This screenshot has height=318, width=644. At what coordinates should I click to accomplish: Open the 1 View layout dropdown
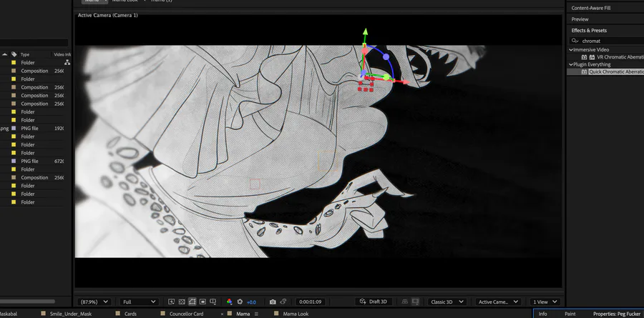(x=545, y=302)
